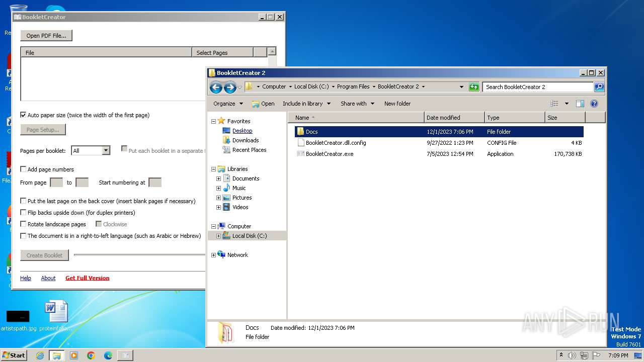This screenshot has width=644, height=362.
Task: Open About link in BookletCreator
Action: [48, 278]
